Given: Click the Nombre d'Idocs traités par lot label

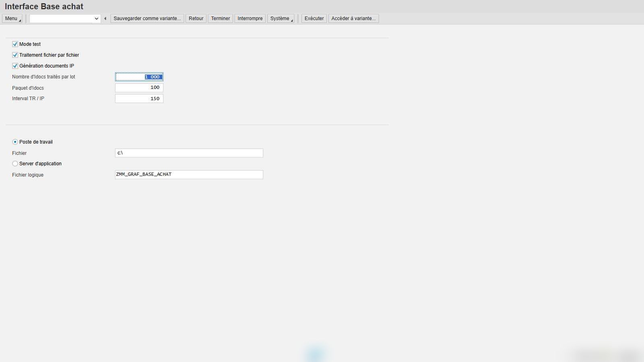Looking at the screenshot, I should (43, 77).
